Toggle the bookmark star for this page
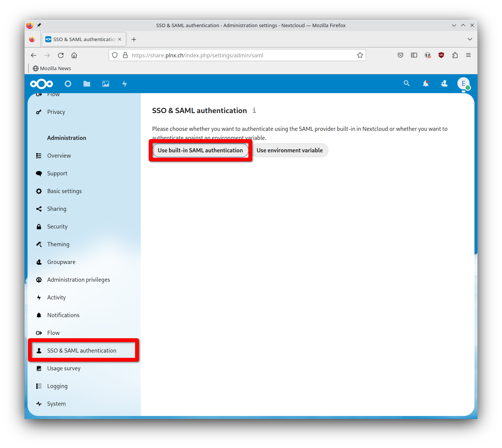Screen dimensions: 502x448 coord(360,55)
